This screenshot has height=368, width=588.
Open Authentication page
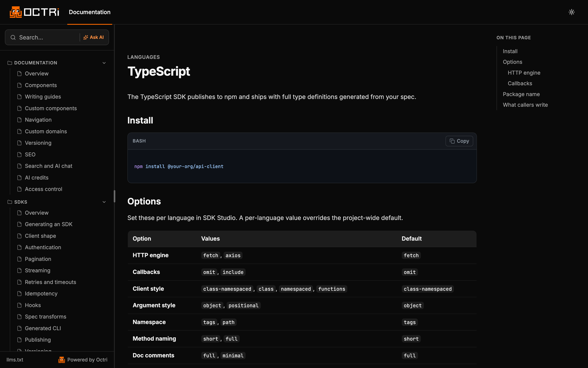pyautogui.click(x=43, y=247)
